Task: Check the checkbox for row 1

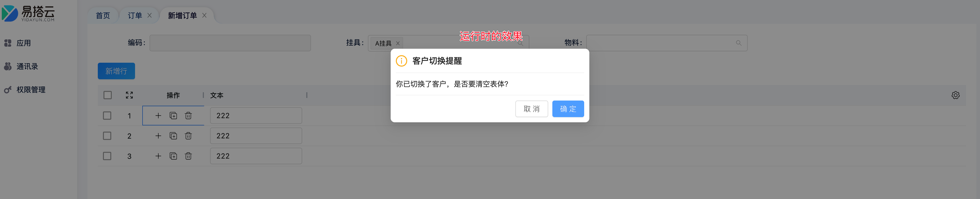Action: [x=107, y=116]
